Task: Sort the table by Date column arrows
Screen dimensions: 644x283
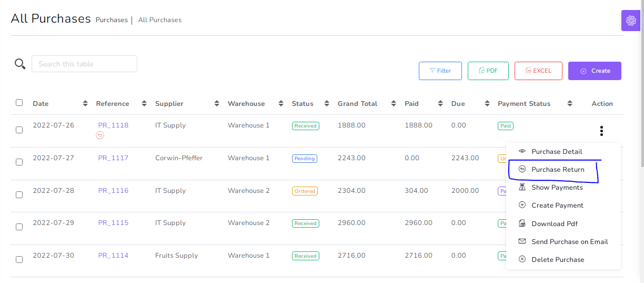Action: click(85, 104)
